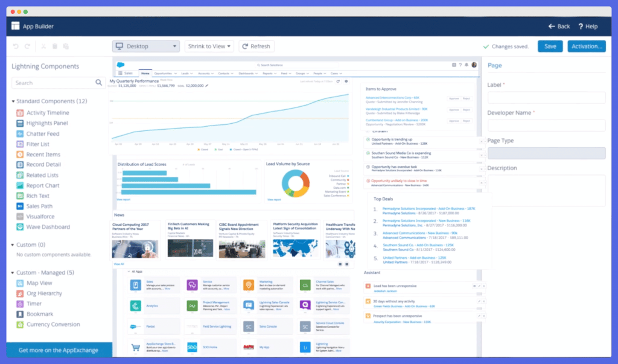
Task: Click the Lead Volume by Source donut chart
Action: [296, 184]
